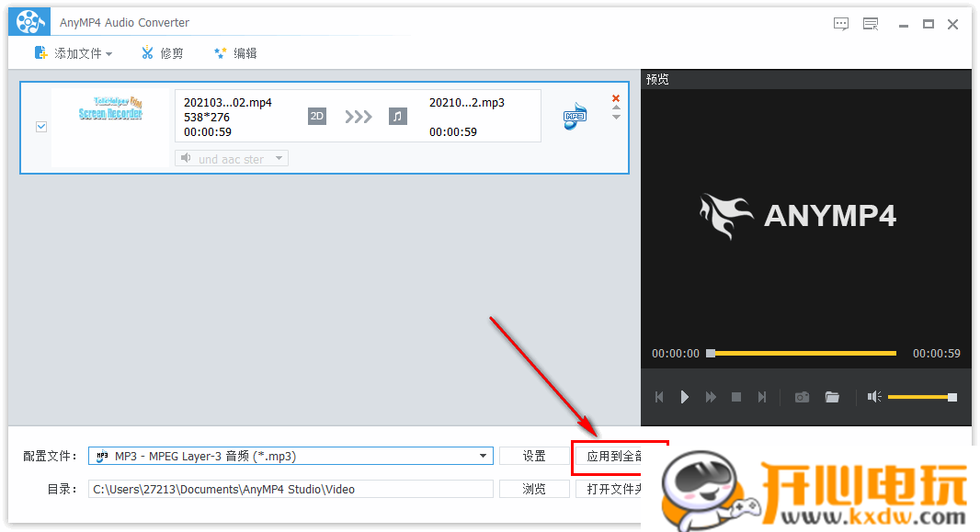Maximize the AnyMP4 Audio Converter window
This screenshot has height=532, width=980.
(929, 25)
